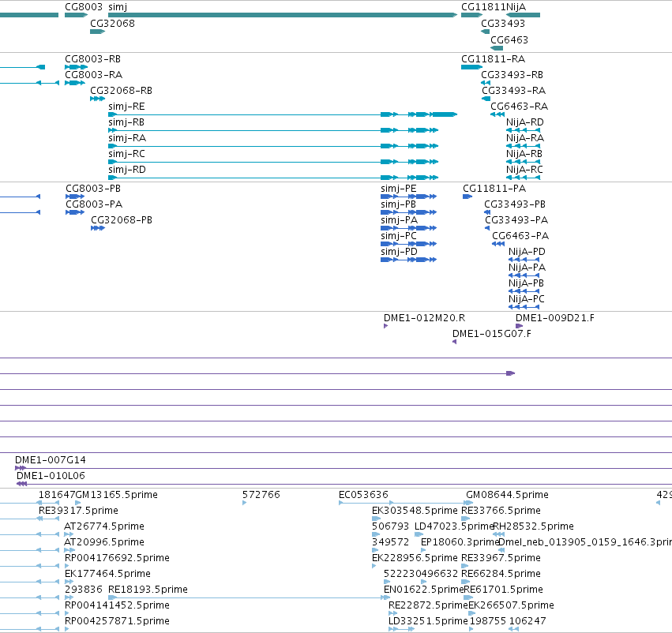This screenshot has height=633, width=672.
Task: Click the 572766 feature label
Action: coord(261,495)
